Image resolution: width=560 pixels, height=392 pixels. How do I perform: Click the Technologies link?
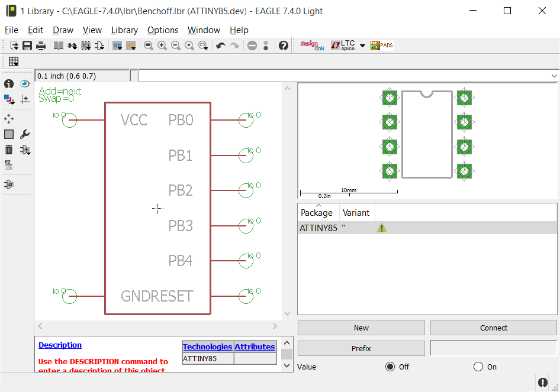tap(207, 346)
